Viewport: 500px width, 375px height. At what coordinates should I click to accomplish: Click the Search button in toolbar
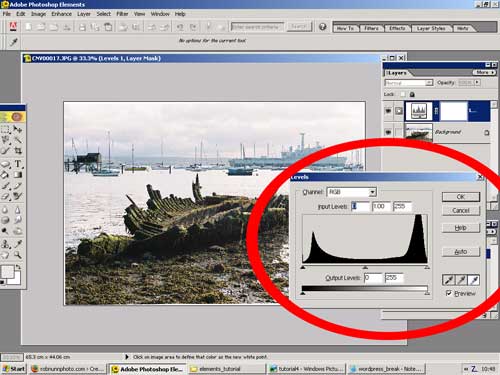[x=299, y=27]
